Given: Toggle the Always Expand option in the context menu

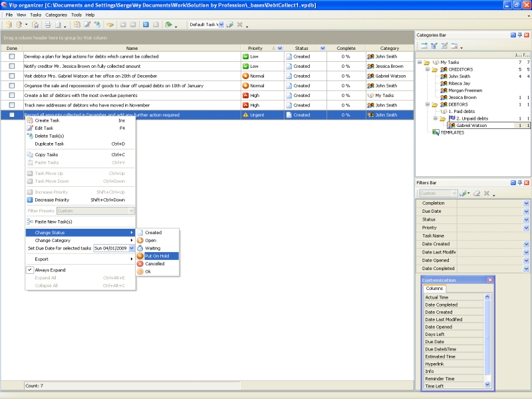Looking at the screenshot, I should (50, 270).
